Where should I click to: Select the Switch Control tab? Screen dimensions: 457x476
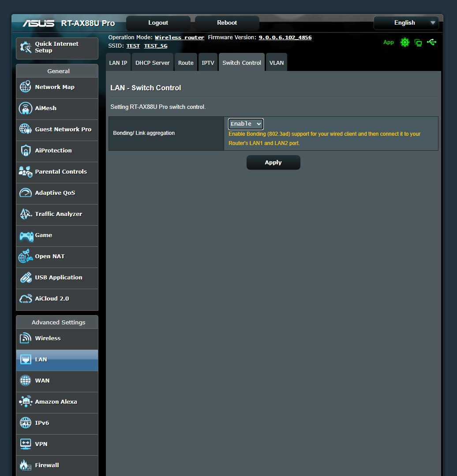point(242,63)
